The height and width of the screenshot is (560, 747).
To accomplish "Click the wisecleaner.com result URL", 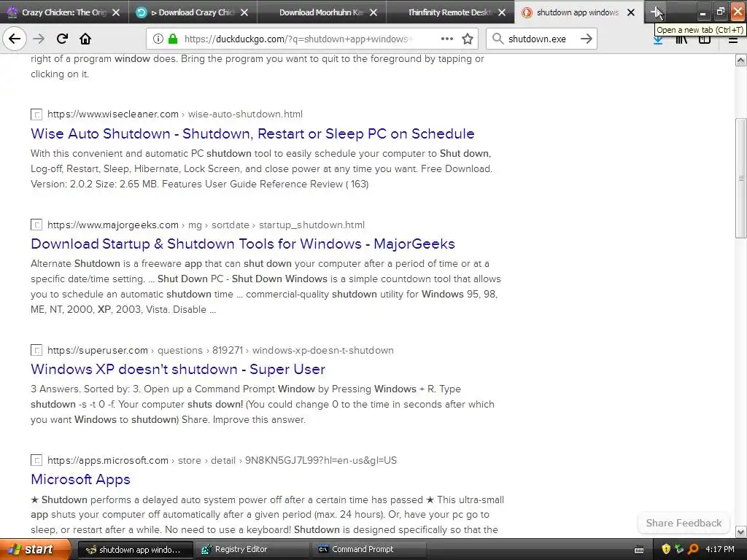I will 175,114.
